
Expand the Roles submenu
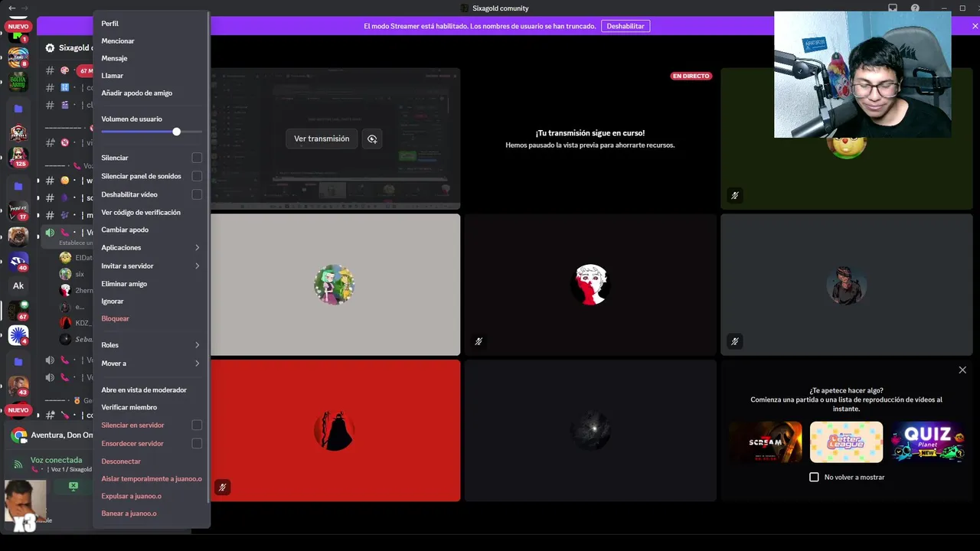151,345
